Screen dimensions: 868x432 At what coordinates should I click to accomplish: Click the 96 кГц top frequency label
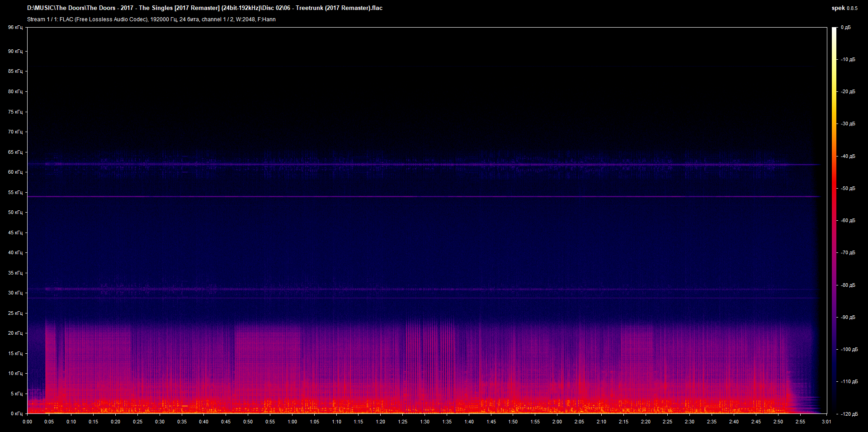15,28
